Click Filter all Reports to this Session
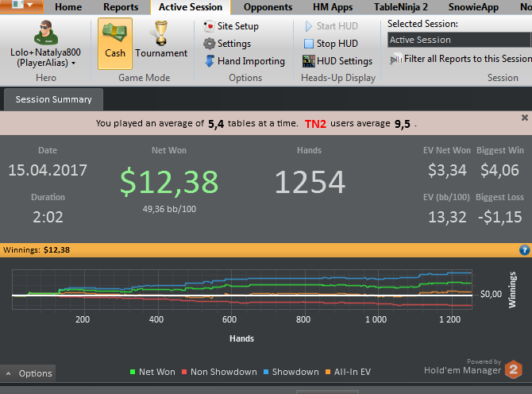This screenshot has height=394, width=532. pyautogui.click(x=468, y=59)
